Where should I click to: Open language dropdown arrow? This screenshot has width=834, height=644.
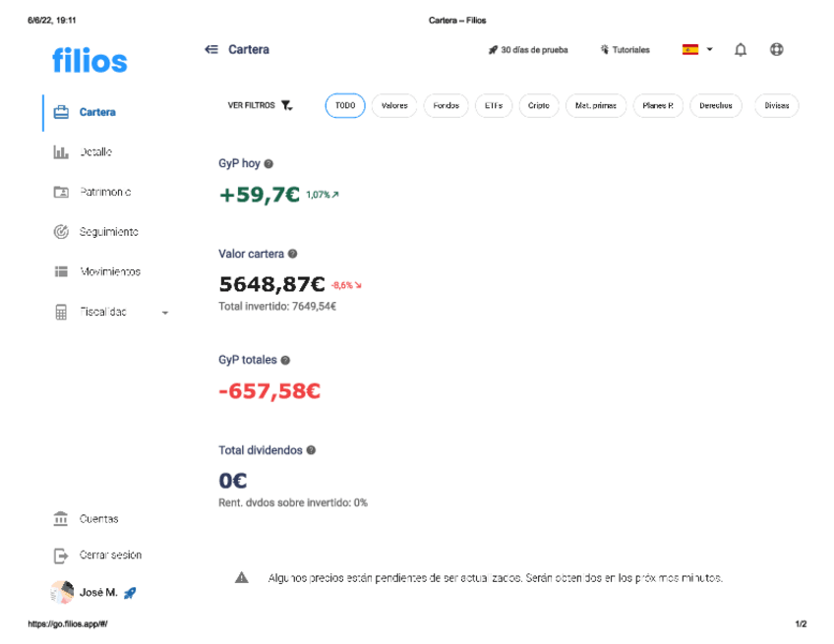(709, 49)
